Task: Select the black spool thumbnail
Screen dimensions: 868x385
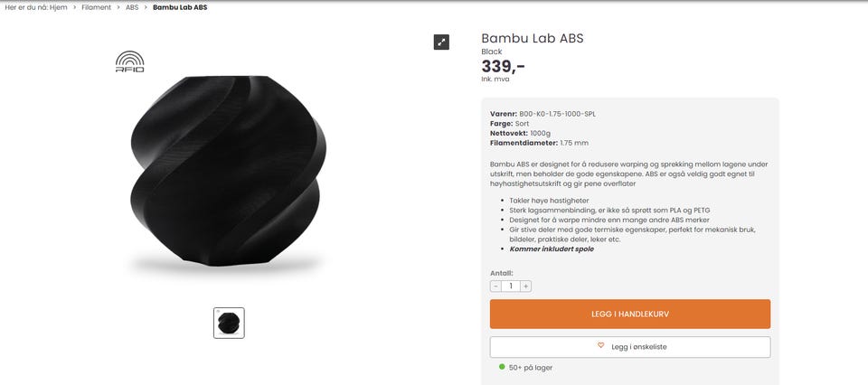Action: (x=229, y=323)
